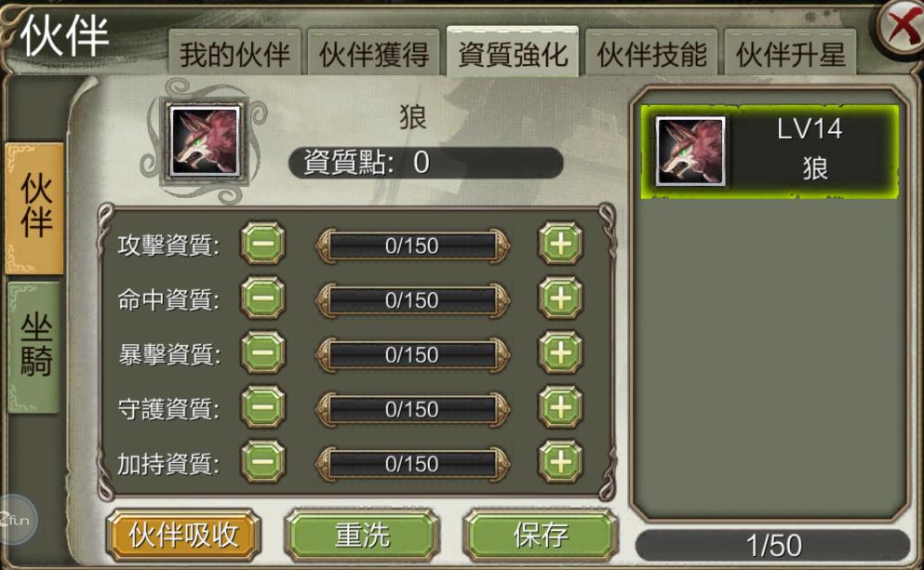Remove a point from 命中資質
Viewport: 924px width, 570px height.
pos(262,298)
